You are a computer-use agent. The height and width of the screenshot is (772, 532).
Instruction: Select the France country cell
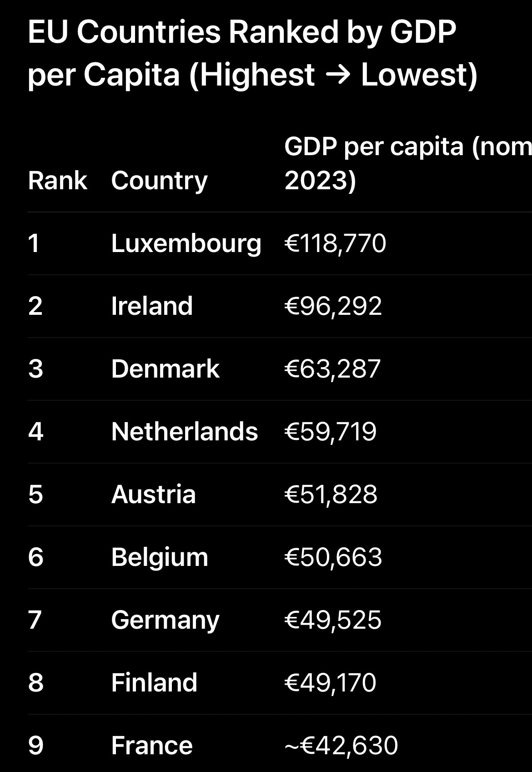pos(152,746)
